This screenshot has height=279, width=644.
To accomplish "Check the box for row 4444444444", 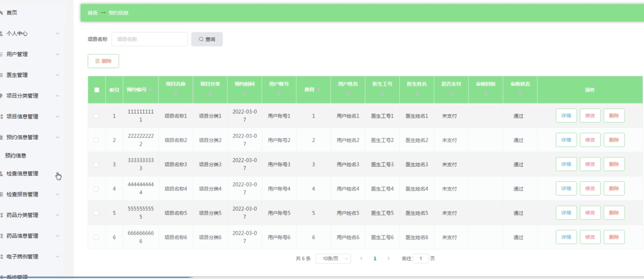I will pyautogui.click(x=97, y=189).
